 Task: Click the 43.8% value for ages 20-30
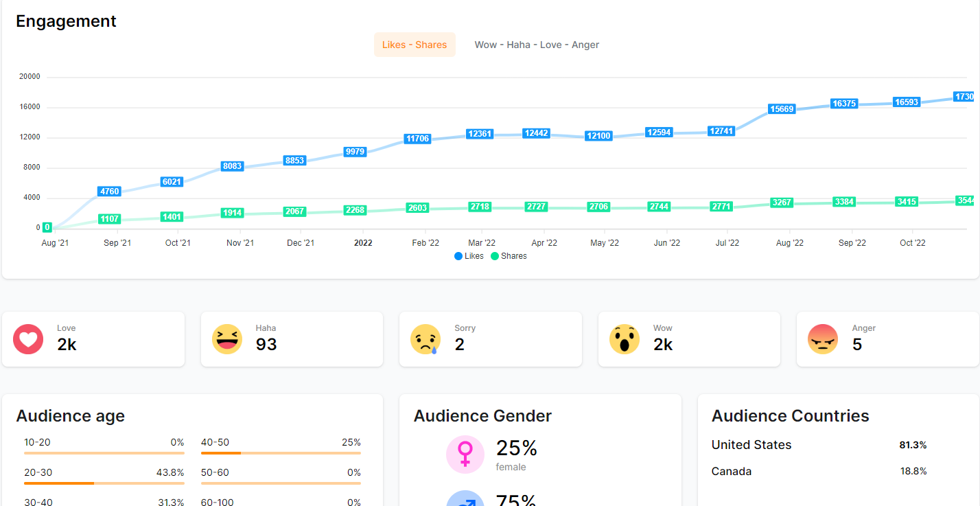click(170, 472)
